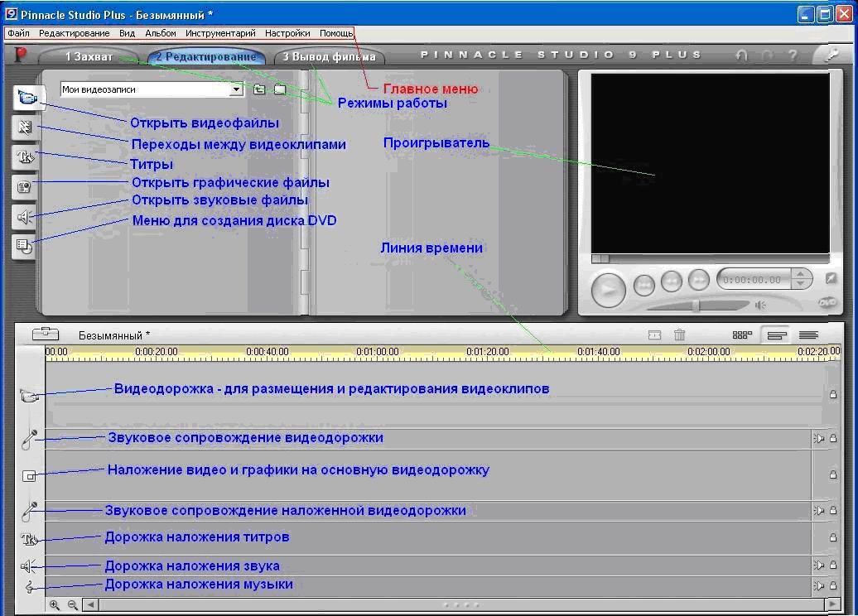The height and width of the screenshot is (616, 858).
Task: Click the wrench premium features icon
Action: [831, 54]
